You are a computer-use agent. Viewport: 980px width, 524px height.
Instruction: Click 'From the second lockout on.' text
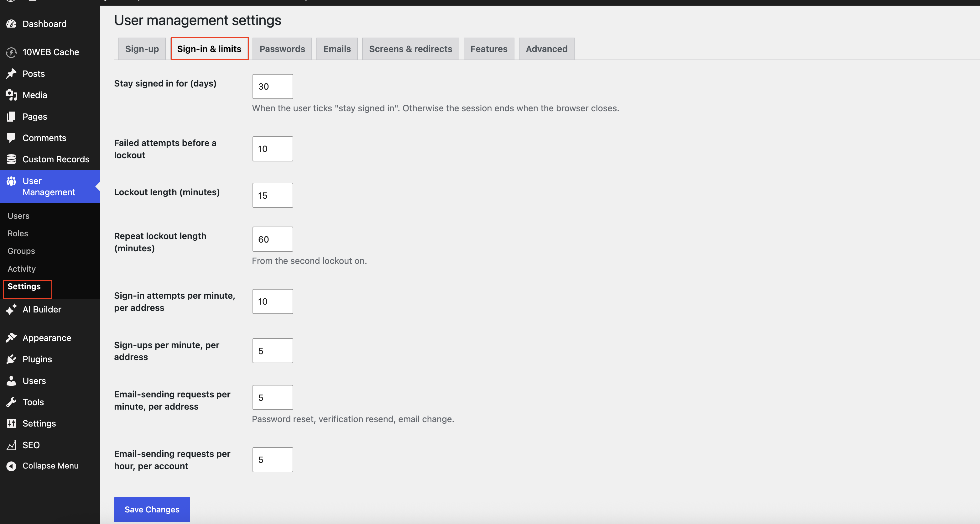coord(309,261)
